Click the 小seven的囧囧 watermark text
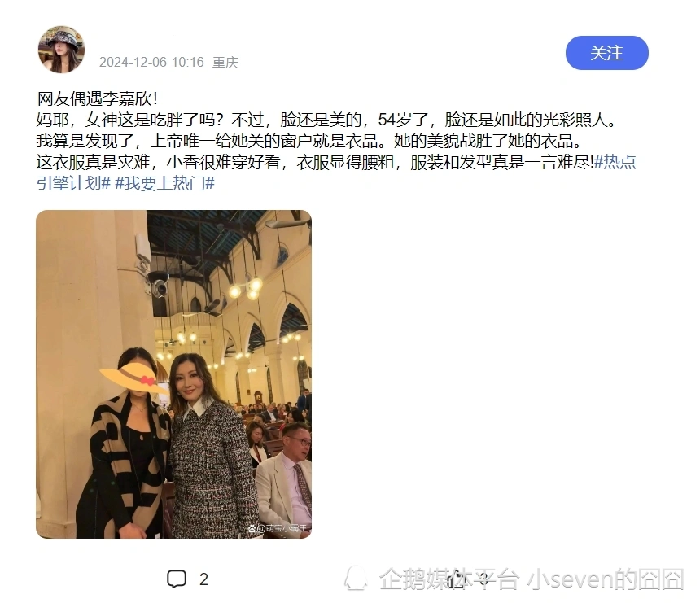 (x=606, y=579)
